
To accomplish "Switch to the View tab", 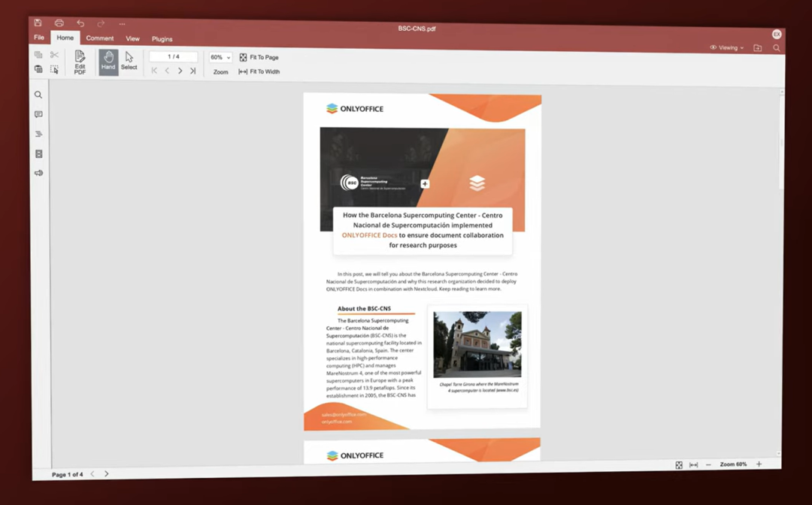I will click(132, 39).
